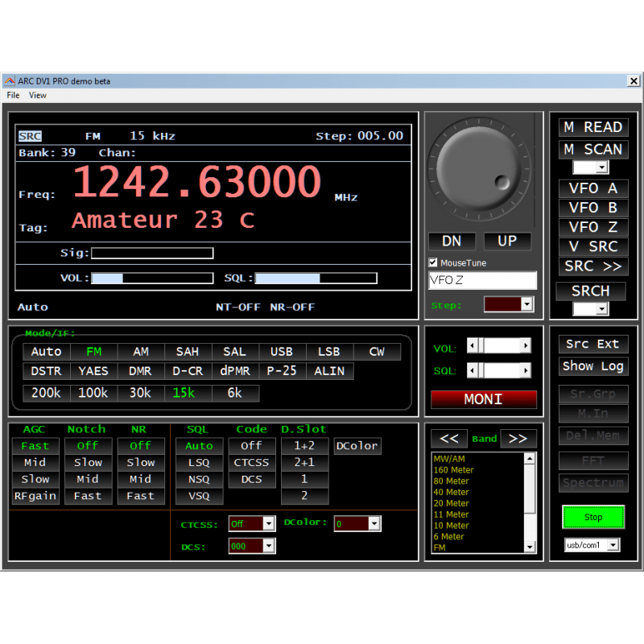Select the 15k IF bandwidth

pyautogui.click(x=188, y=393)
